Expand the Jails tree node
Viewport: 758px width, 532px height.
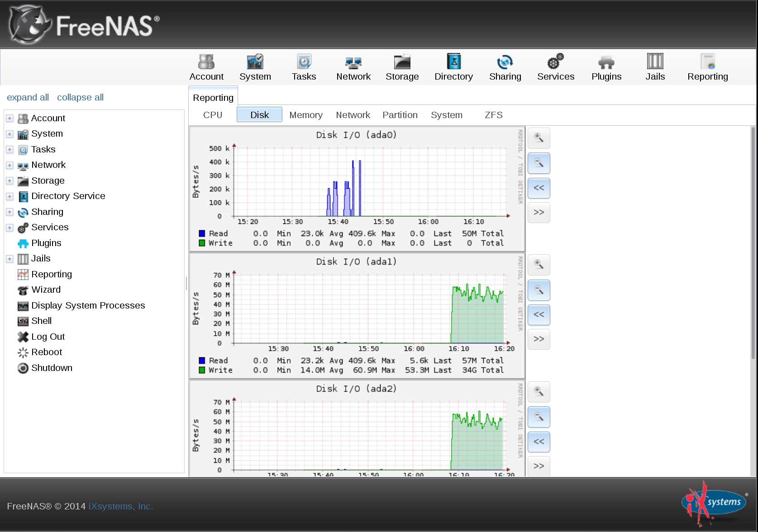coord(10,259)
